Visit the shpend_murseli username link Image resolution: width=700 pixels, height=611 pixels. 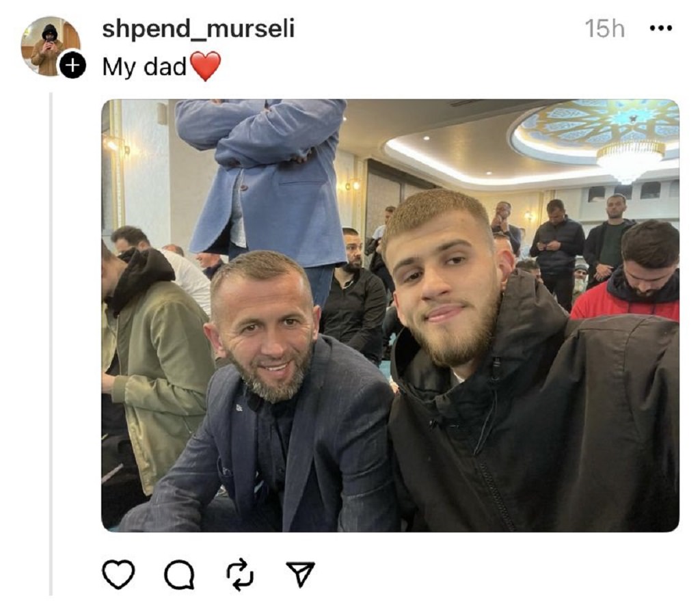click(x=198, y=29)
